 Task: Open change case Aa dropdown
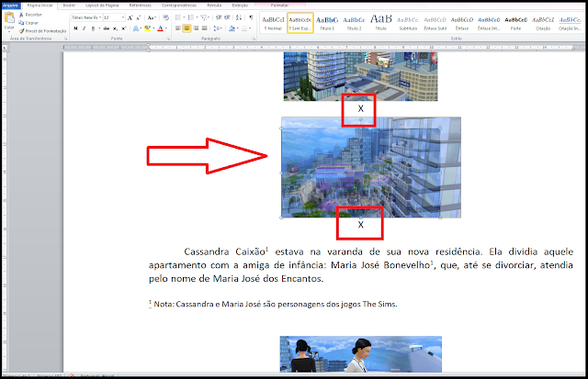coord(152,17)
